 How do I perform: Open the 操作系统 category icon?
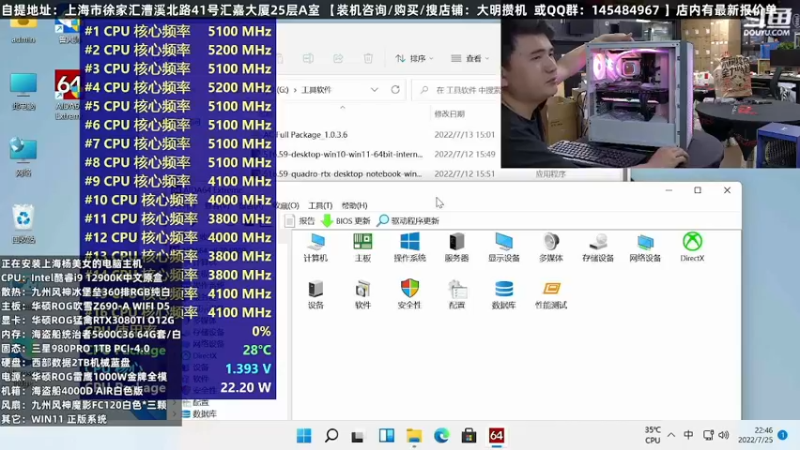point(410,247)
